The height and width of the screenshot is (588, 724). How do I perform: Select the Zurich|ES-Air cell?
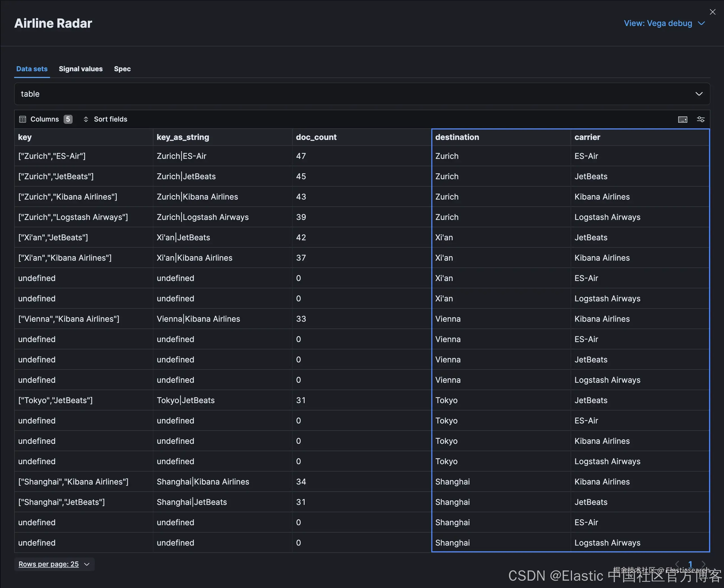pos(181,156)
